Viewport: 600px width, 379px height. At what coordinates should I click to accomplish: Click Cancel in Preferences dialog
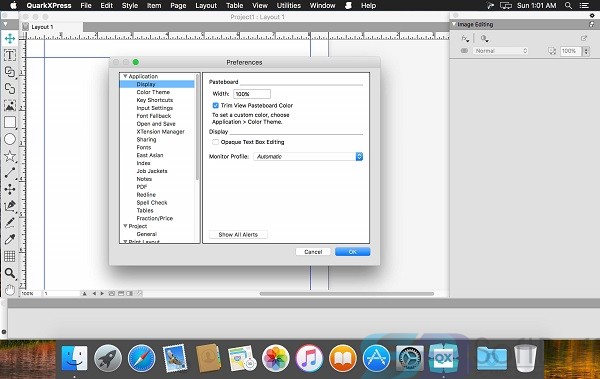coord(313,252)
